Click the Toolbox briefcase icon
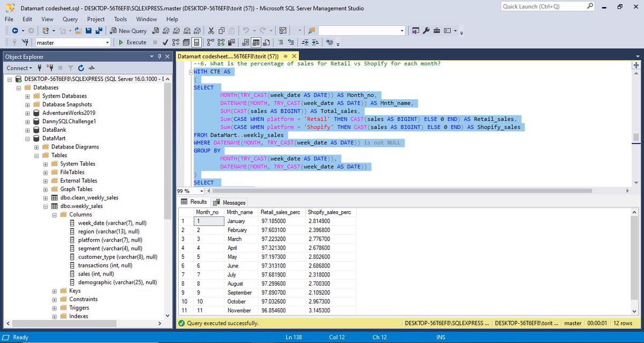Image resolution: width=644 pixels, height=343 pixels. coord(436,31)
